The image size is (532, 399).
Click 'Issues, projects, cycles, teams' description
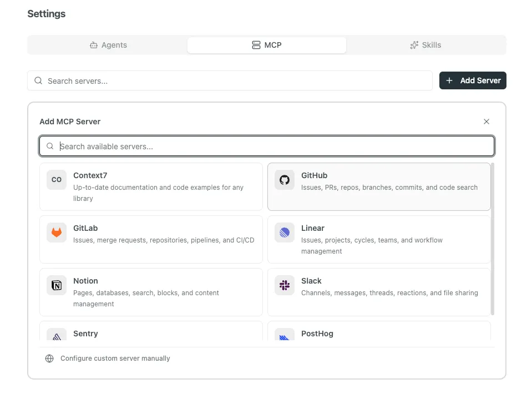click(372, 246)
